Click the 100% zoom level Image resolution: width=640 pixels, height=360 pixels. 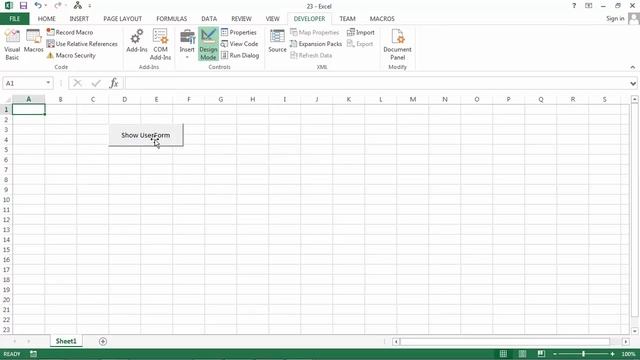(x=628, y=354)
